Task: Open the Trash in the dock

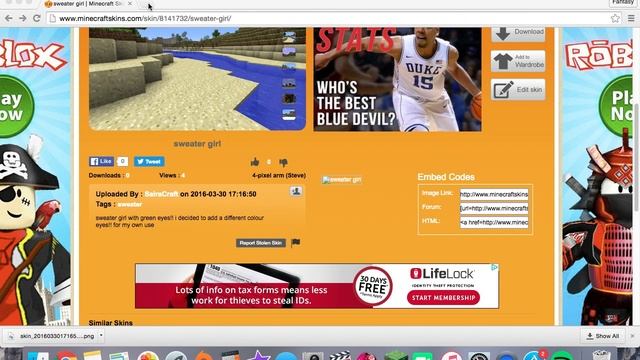Action: pyautogui.click(x=602, y=355)
